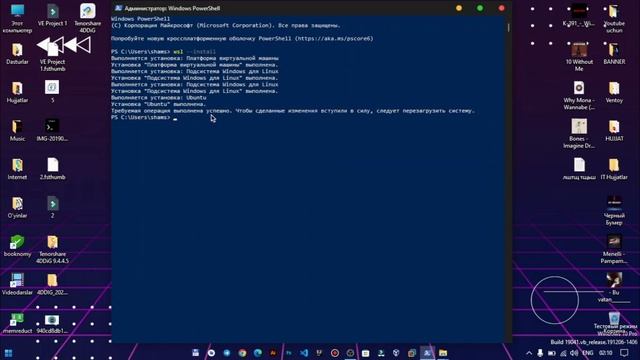Open Adobe Illustrator from the taskbar
The height and width of the screenshot is (360, 640).
[273, 353]
